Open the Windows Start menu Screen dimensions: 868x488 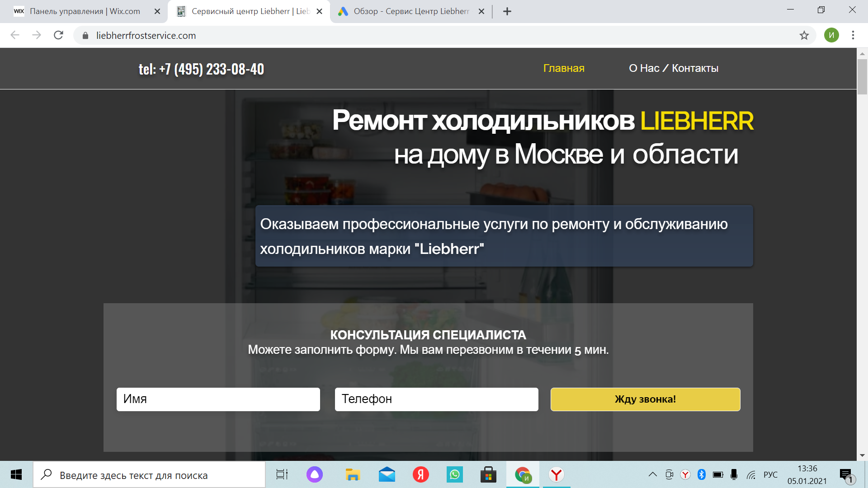pyautogui.click(x=16, y=474)
